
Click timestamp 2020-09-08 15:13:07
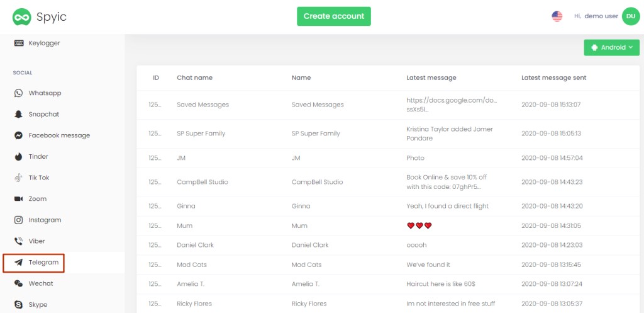click(551, 105)
